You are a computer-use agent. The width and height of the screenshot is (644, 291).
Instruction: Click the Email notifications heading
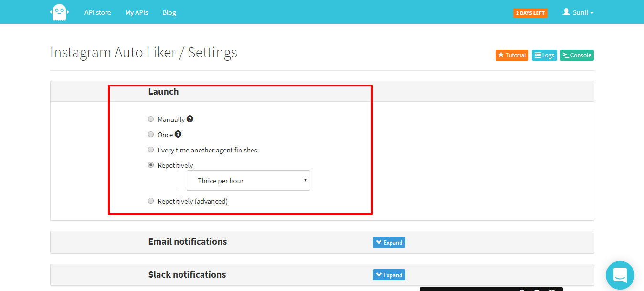pos(188,241)
